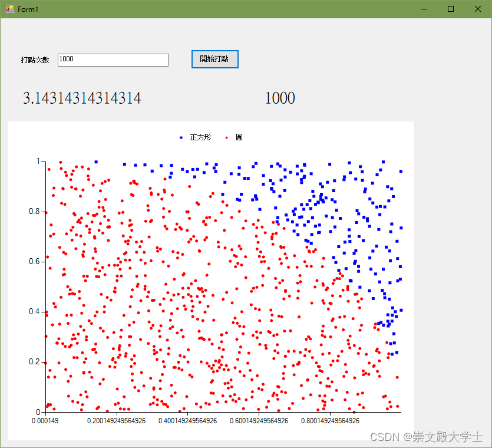Click the 圓 legend text
This screenshot has width=492, height=448.
point(239,137)
